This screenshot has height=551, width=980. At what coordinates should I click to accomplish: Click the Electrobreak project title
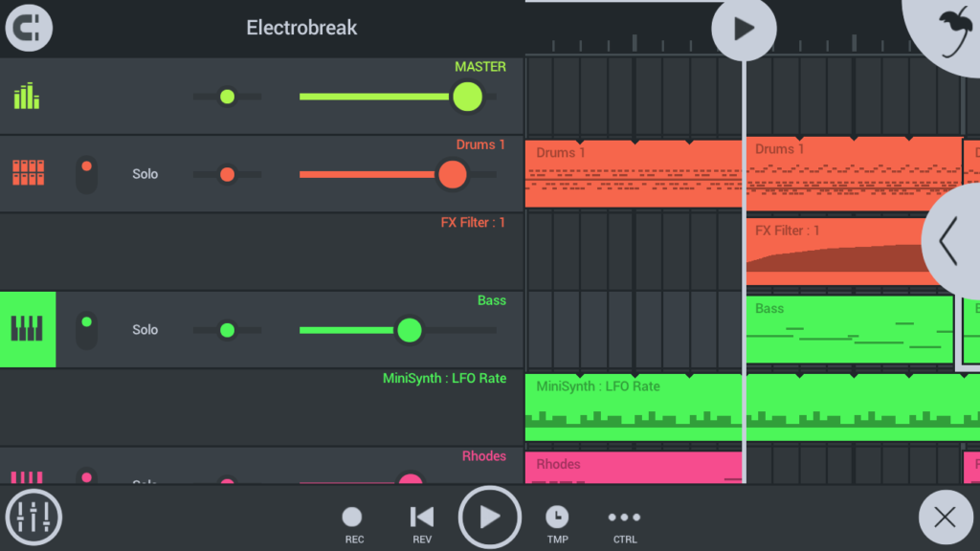tap(301, 28)
